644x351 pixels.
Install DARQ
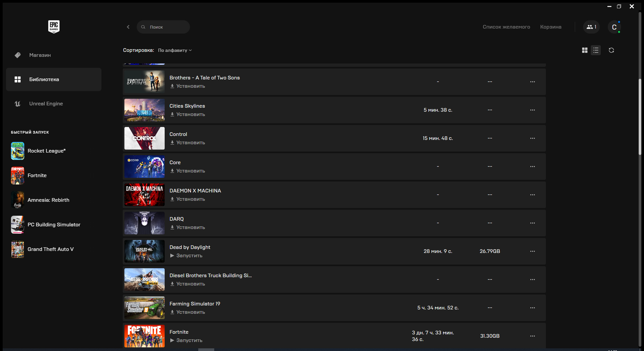coord(188,227)
